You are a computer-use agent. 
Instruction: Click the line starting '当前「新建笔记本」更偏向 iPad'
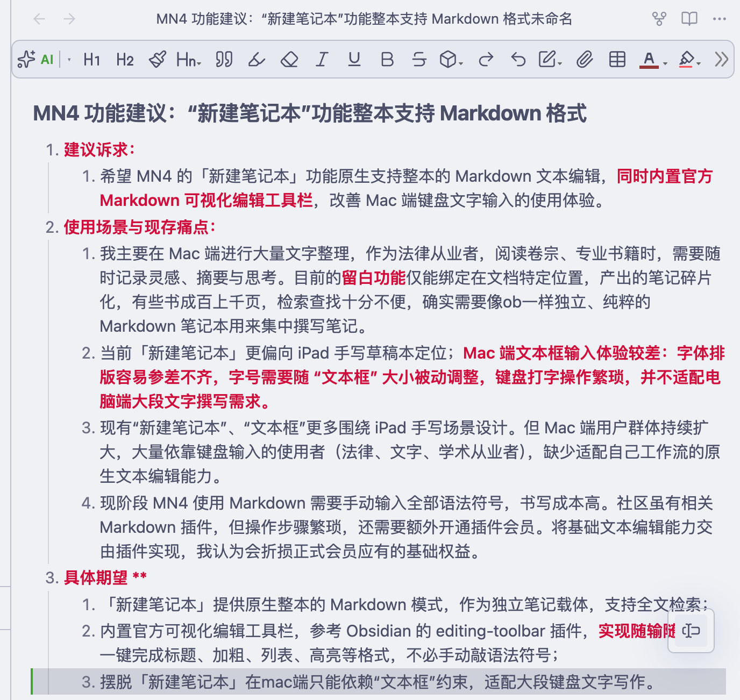coord(412,353)
